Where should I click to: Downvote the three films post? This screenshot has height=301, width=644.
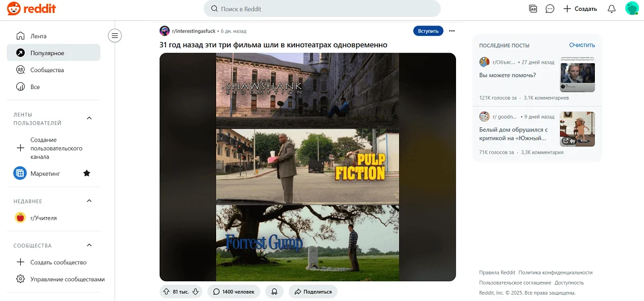click(x=195, y=291)
